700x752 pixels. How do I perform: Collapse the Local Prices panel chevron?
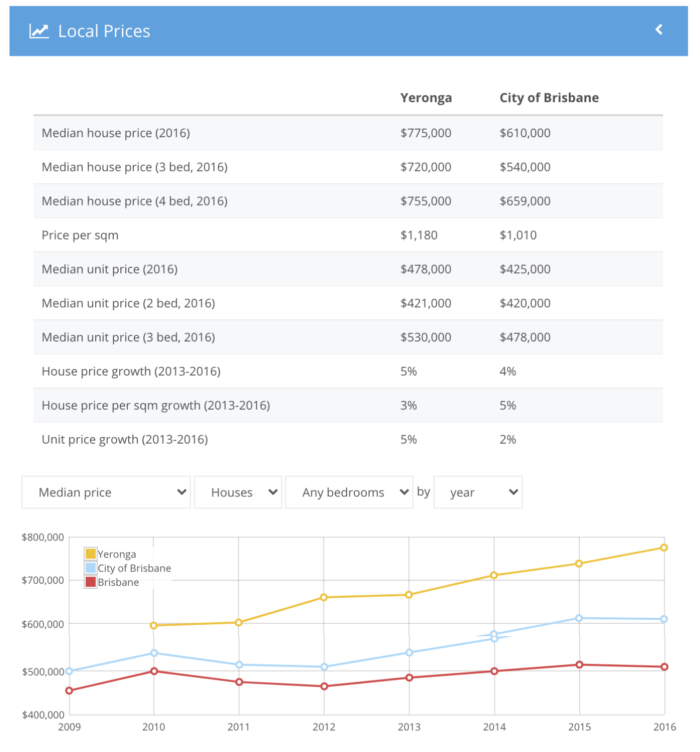point(659,29)
